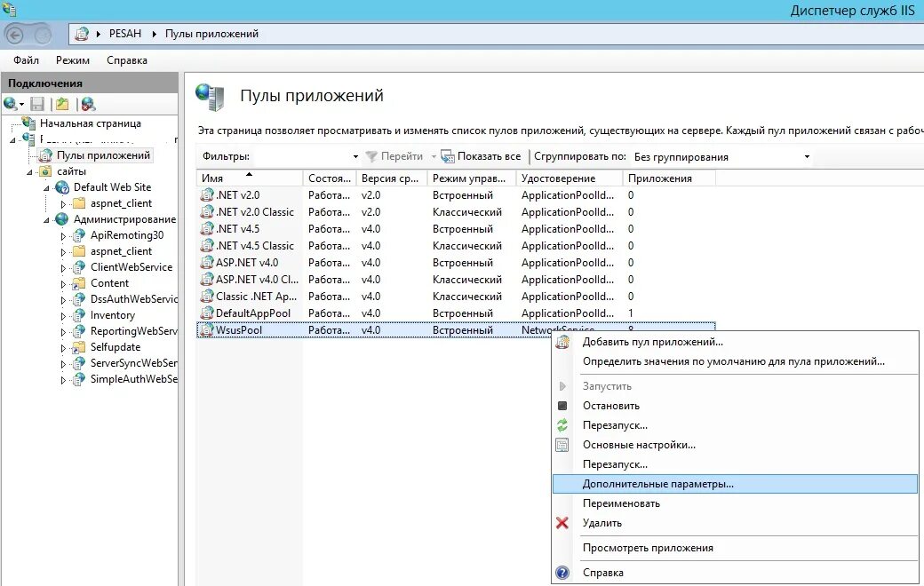The width and height of the screenshot is (924, 586).
Task: Sort by the Имя column header
Action: (x=250, y=178)
